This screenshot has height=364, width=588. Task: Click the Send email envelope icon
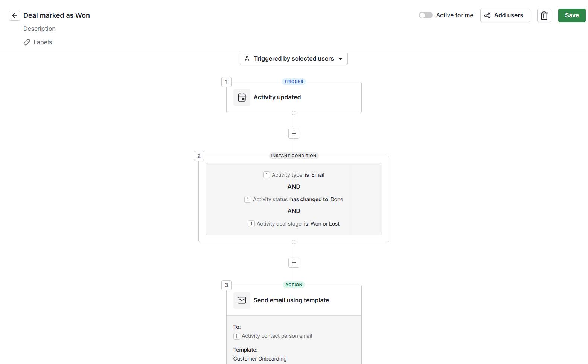[x=242, y=300]
